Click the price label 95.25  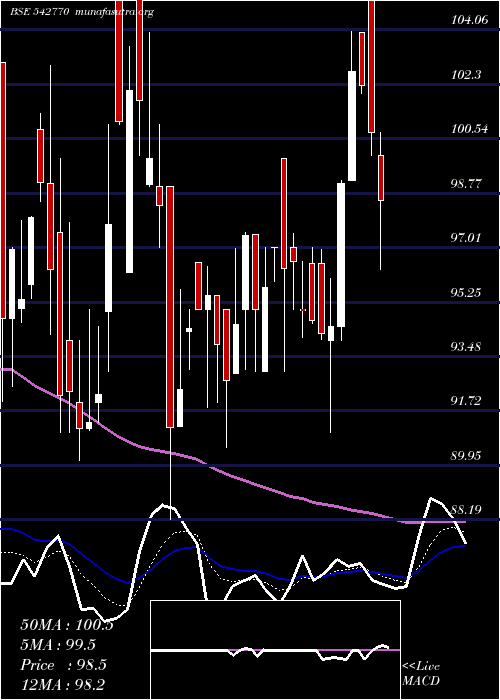click(466, 292)
